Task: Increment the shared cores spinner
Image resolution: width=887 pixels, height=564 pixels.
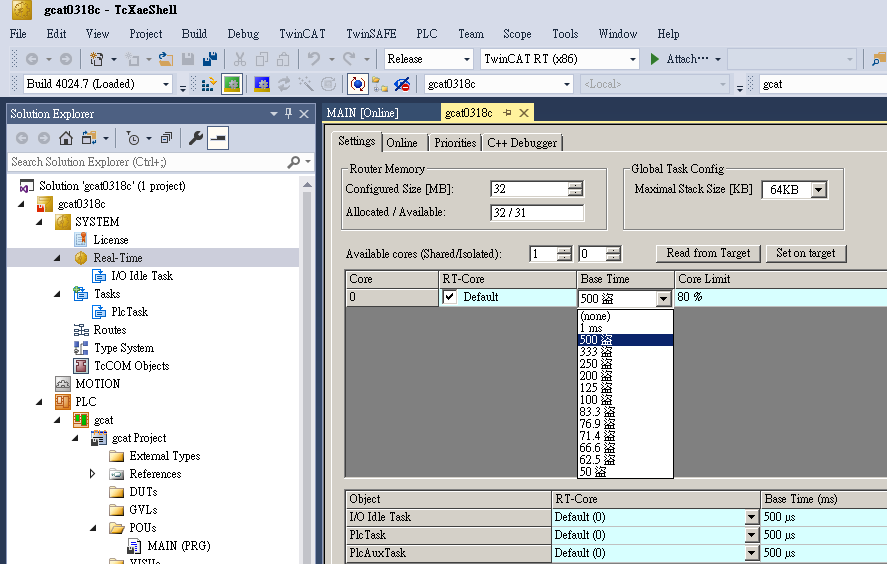Action: (564, 250)
